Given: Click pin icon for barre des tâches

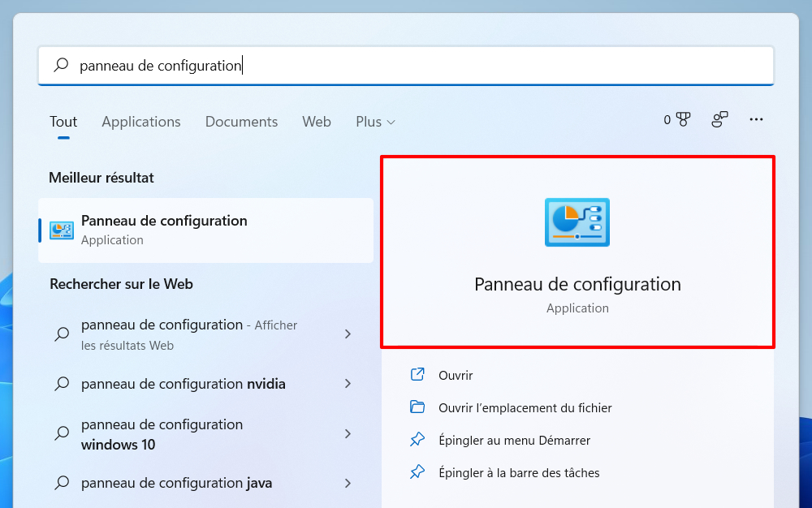Looking at the screenshot, I should click(x=417, y=471).
